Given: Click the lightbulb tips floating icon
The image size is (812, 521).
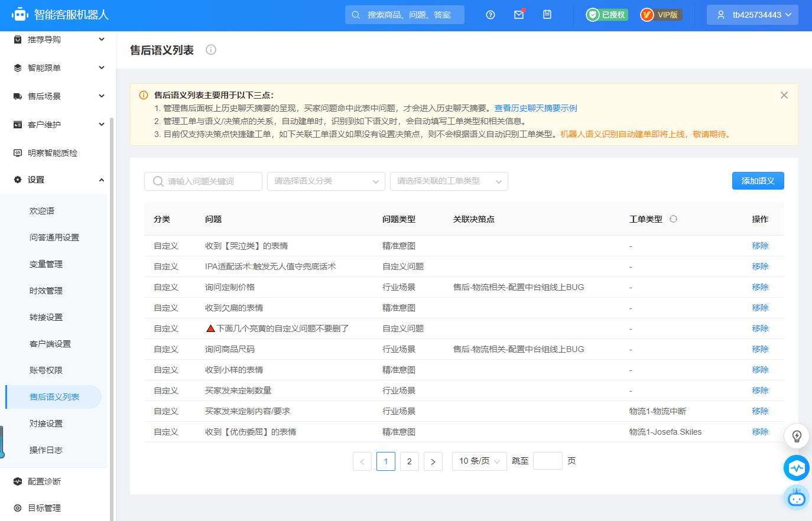Looking at the screenshot, I should coord(797,437).
